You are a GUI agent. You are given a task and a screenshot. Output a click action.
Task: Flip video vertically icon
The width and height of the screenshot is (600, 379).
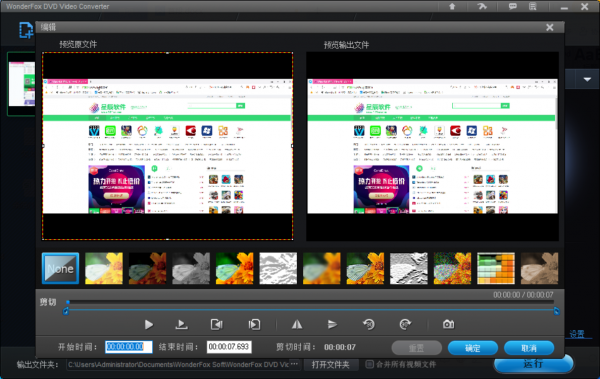pyautogui.click(x=332, y=325)
